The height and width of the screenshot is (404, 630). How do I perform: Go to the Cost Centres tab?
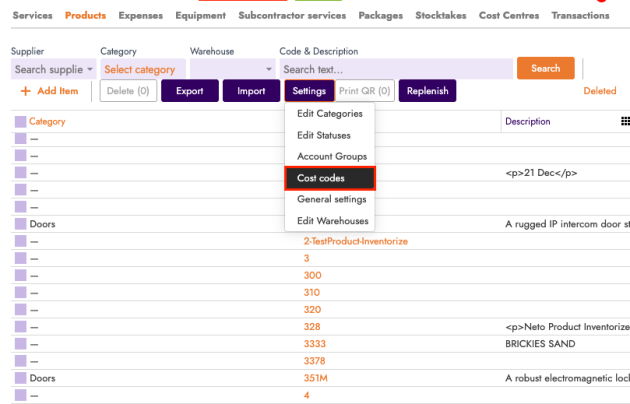click(509, 16)
